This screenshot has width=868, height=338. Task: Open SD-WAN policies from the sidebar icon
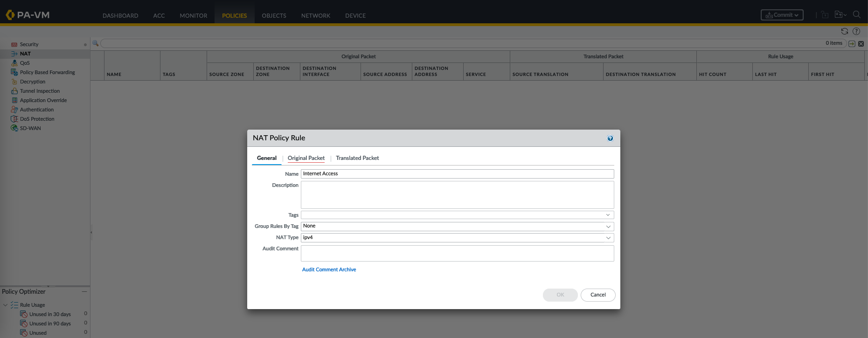pyautogui.click(x=14, y=128)
